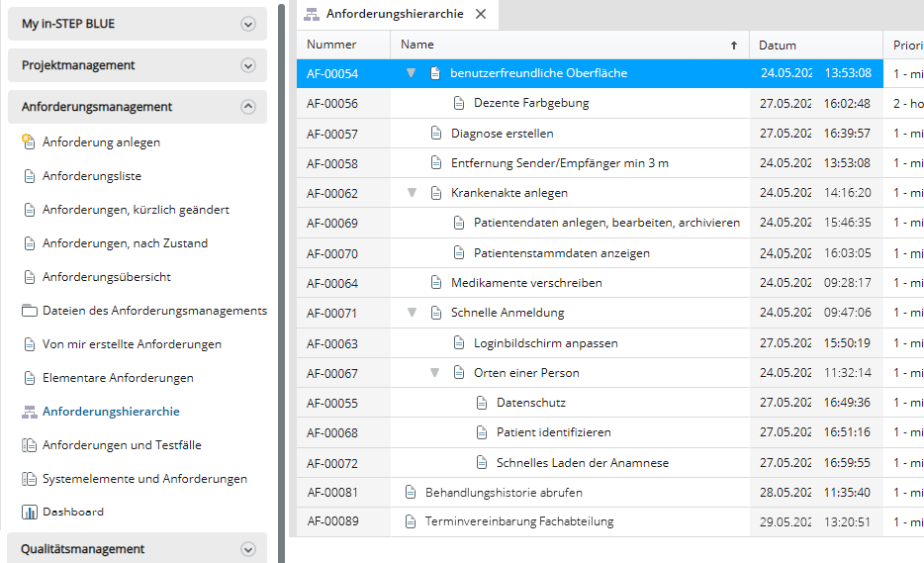
Task: Click the Anforderung anlegen icon in sidebar
Action: [29, 142]
